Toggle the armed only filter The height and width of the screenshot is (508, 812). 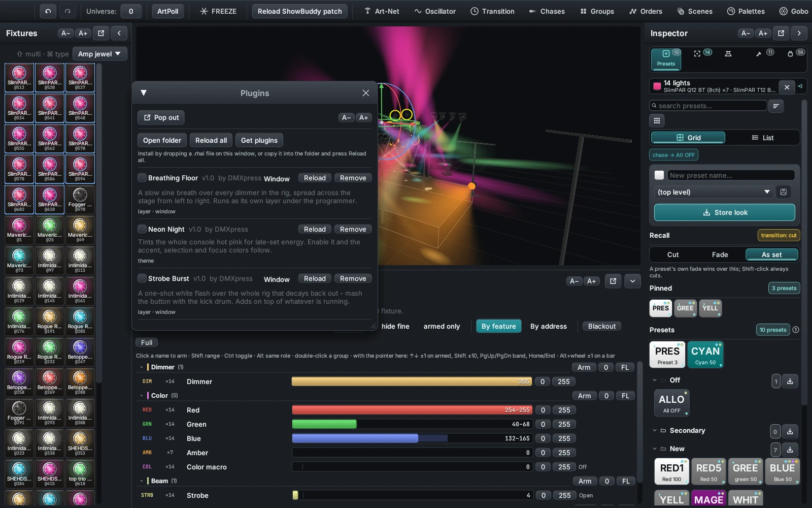442,326
